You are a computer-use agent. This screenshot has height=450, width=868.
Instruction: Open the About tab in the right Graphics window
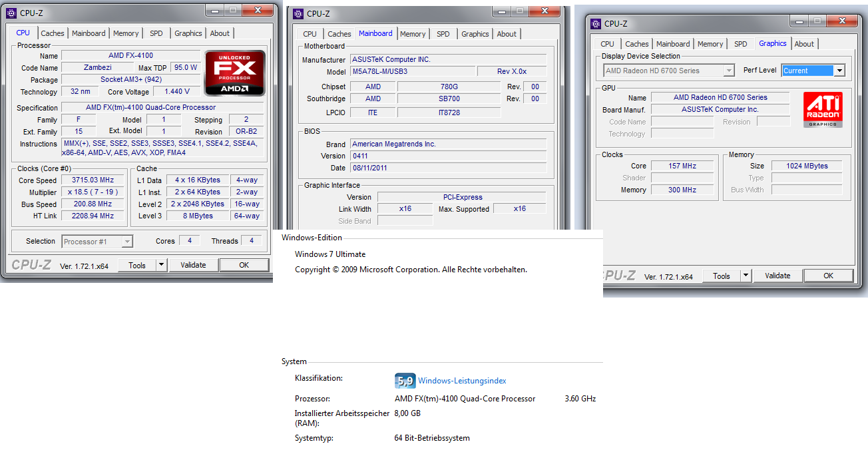[x=804, y=44]
